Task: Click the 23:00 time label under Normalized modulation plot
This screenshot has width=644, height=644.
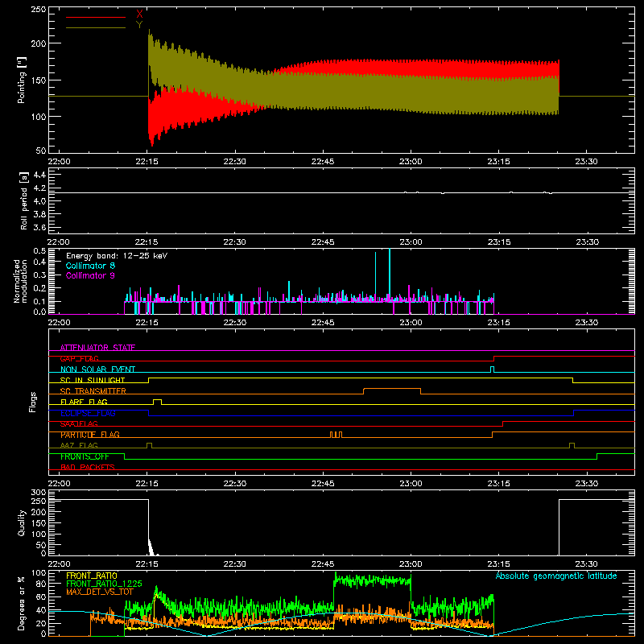Action: [411, 323]
